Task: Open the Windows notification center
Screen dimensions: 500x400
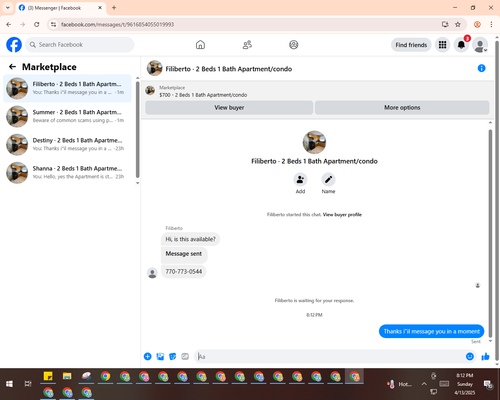Action: (x=488, y=384)
